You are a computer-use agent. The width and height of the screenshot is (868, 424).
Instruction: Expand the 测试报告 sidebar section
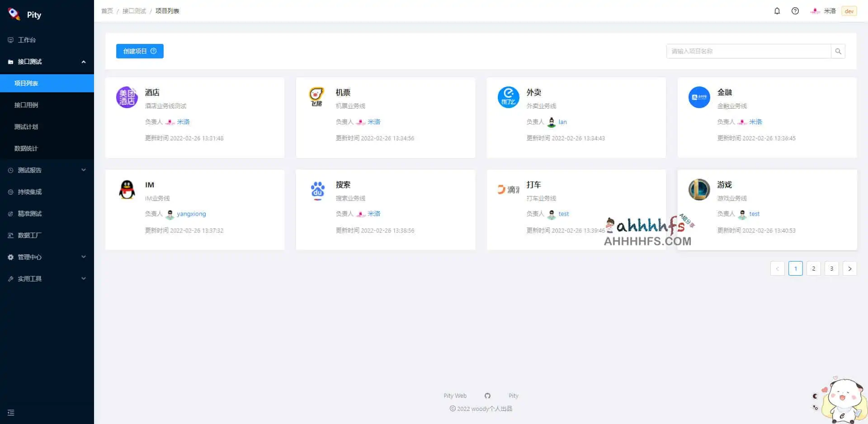pyautogui.click(x=29, y=170)
